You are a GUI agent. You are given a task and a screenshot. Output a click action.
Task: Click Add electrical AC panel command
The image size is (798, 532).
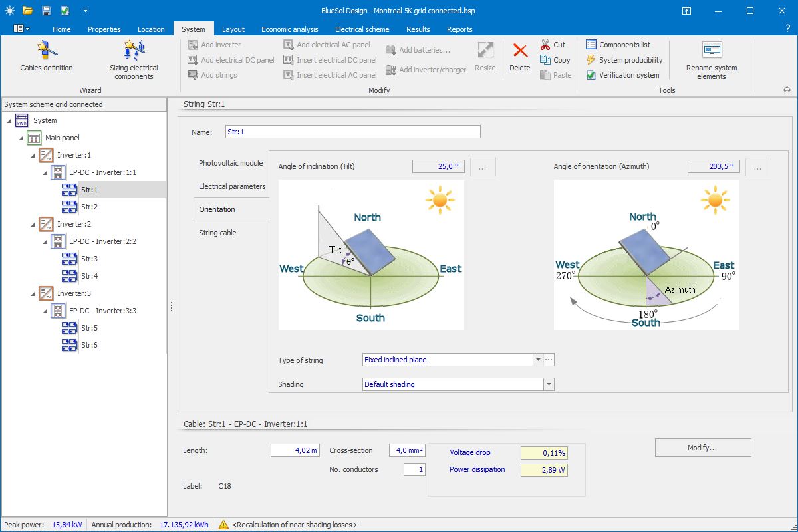pos(327,45)
